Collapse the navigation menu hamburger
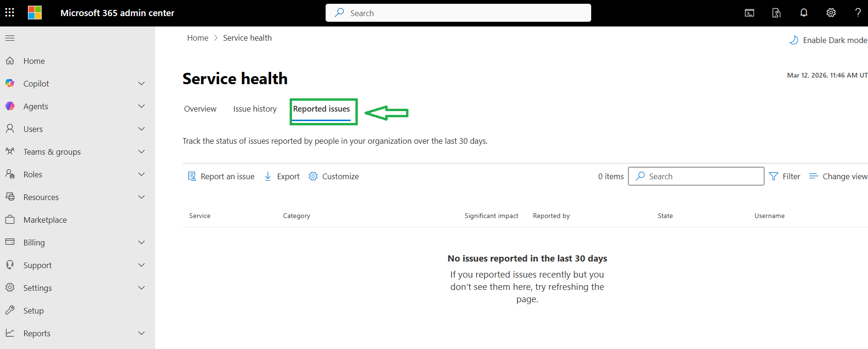This screenshot has width=868, height=349. pyautogui.click(x=10, y=38)
